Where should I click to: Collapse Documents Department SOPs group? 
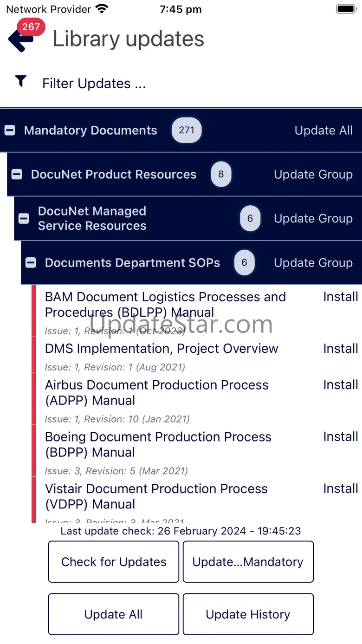(x=31, y=263)
